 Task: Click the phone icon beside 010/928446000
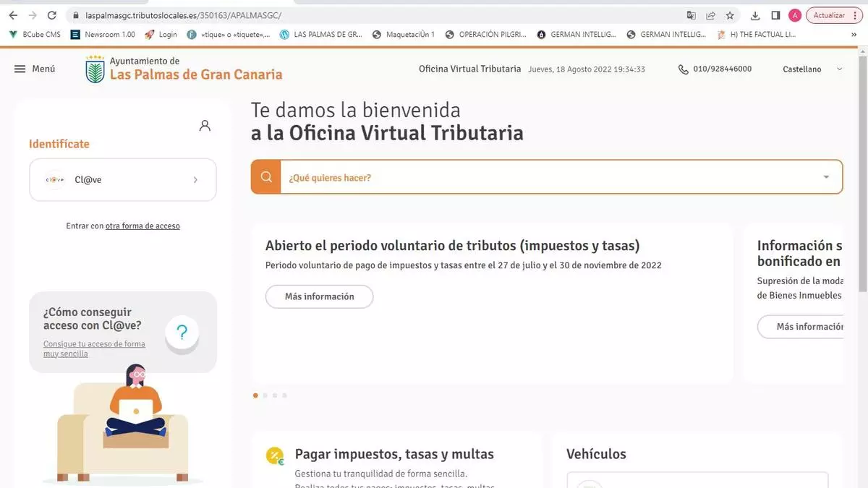point(683,69)
